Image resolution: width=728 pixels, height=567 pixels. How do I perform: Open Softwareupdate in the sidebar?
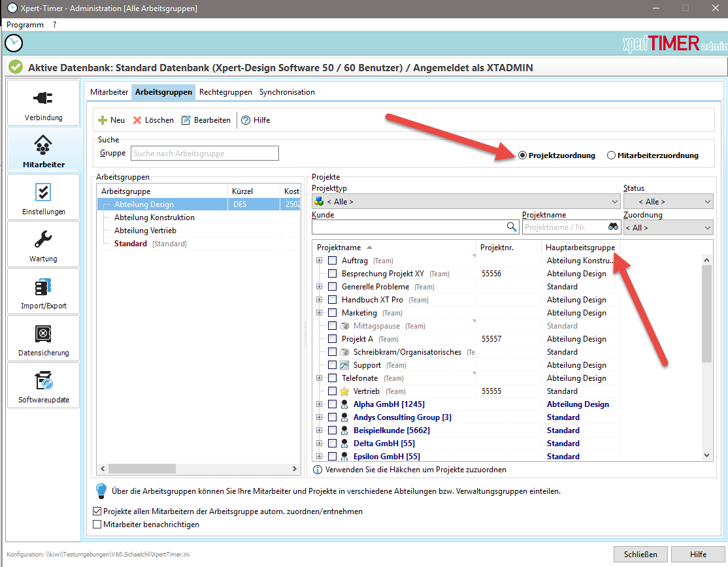pos(44,385)
